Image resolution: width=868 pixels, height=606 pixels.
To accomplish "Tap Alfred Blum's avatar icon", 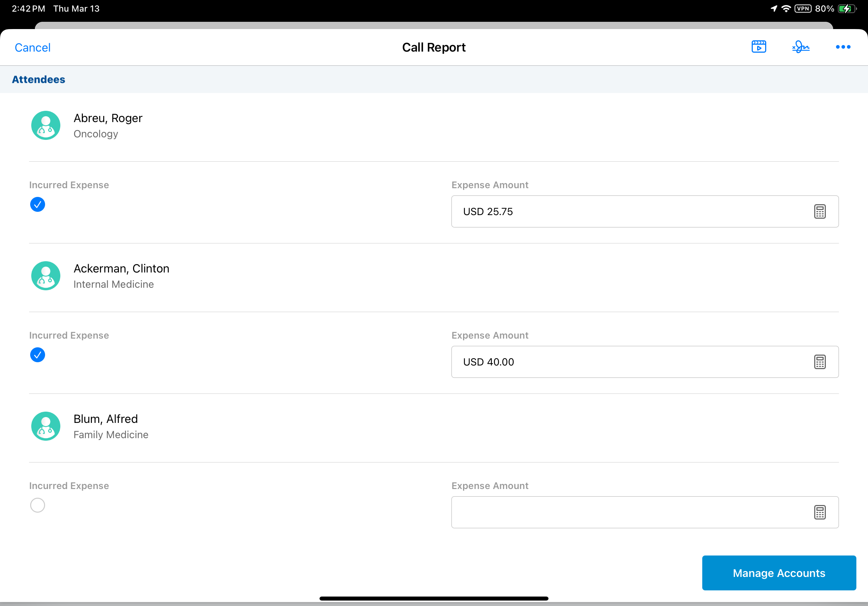I will click(x=46, y=426).
